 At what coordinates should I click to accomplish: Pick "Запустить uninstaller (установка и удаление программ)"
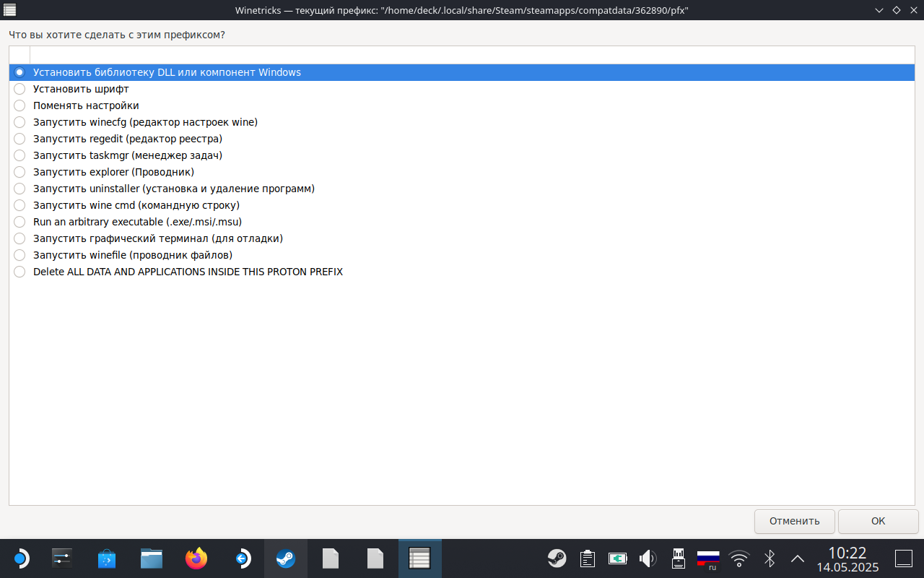click(462, 189)
